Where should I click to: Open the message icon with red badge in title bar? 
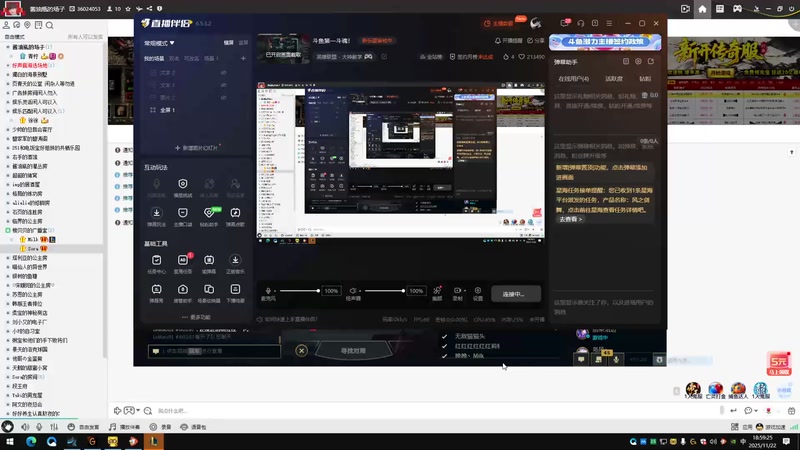pyautogui.click(x=565, y=23)
